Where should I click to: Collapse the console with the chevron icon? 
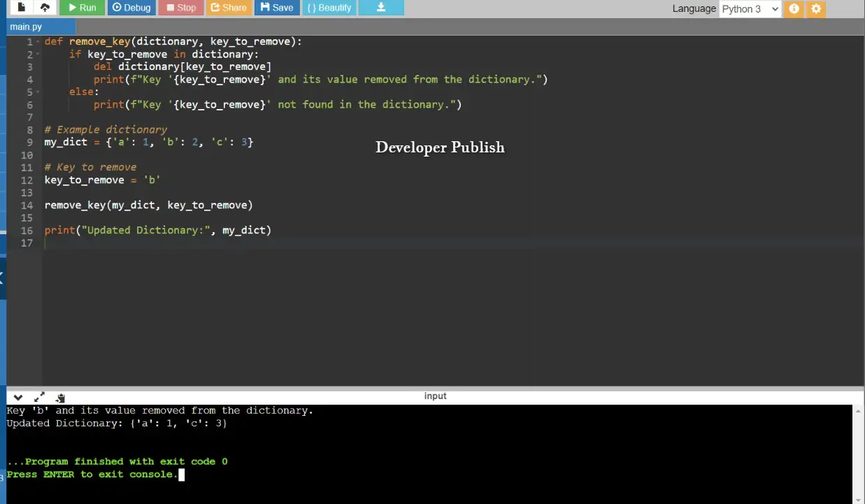point(18,396)
